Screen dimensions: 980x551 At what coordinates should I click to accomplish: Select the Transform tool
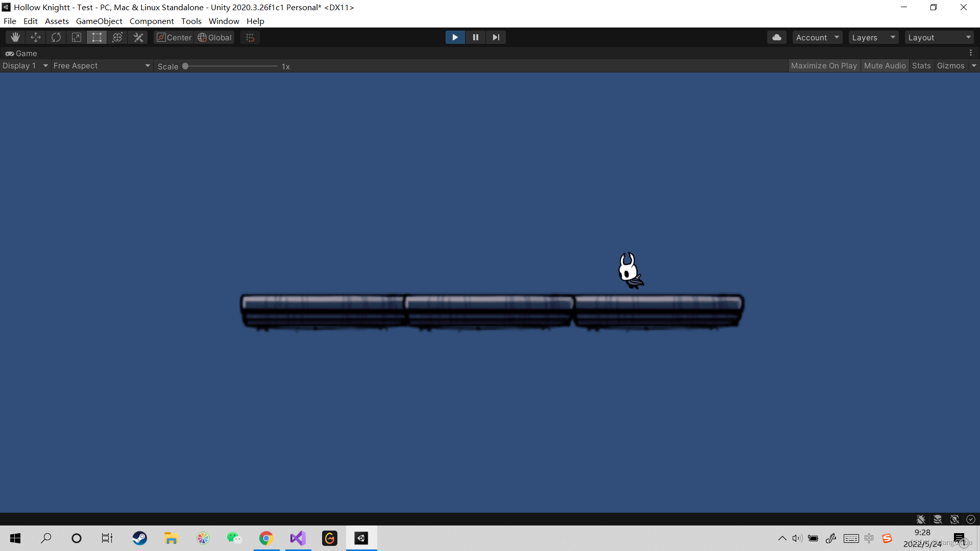pos(117,37)
